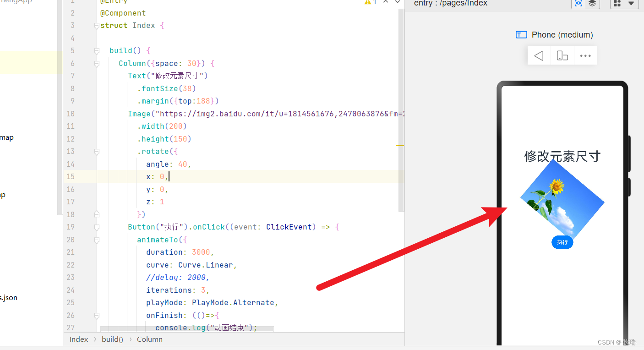Click the Column breadcrumb
This screenshot has width=644, height=350.
point(150,339)
